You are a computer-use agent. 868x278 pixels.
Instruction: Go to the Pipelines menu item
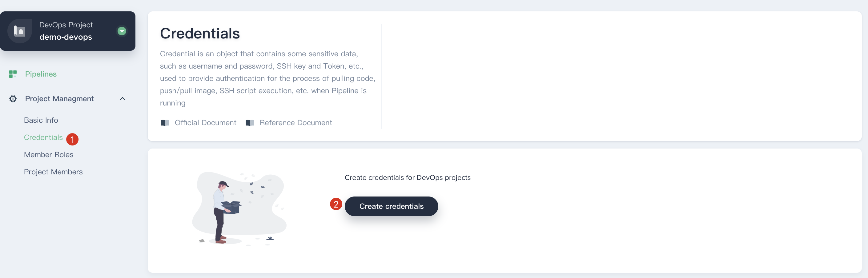tap(41, 74)
